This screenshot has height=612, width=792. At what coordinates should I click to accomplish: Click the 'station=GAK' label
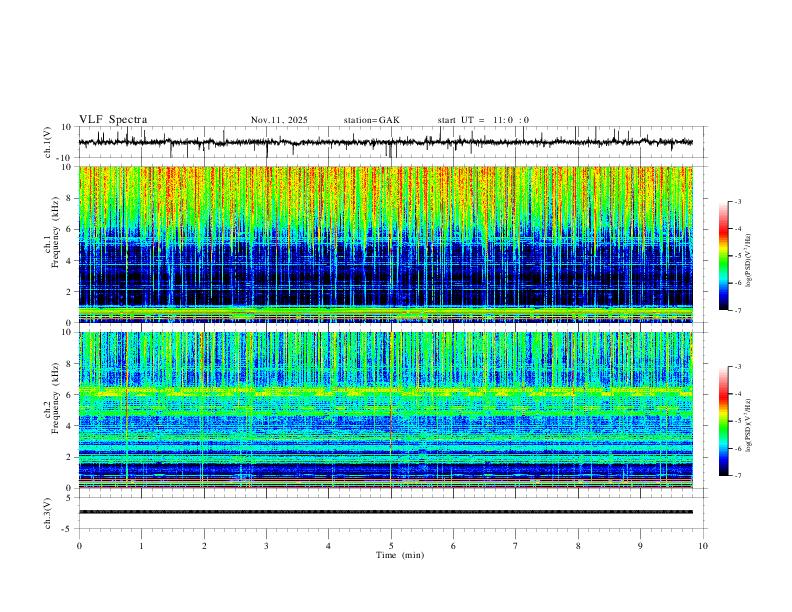pos(371,120)
